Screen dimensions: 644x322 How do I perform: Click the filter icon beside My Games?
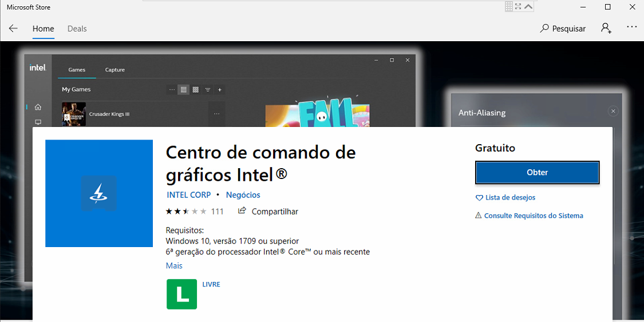pos(208,89)
